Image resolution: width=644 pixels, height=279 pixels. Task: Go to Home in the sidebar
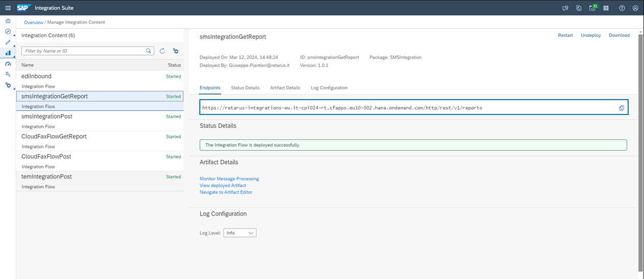pos(8,21)
